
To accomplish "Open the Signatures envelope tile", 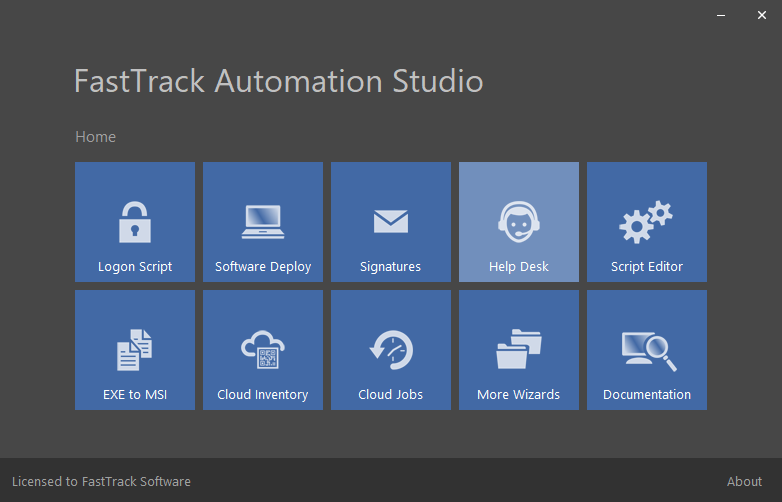I will pos(391,222).
